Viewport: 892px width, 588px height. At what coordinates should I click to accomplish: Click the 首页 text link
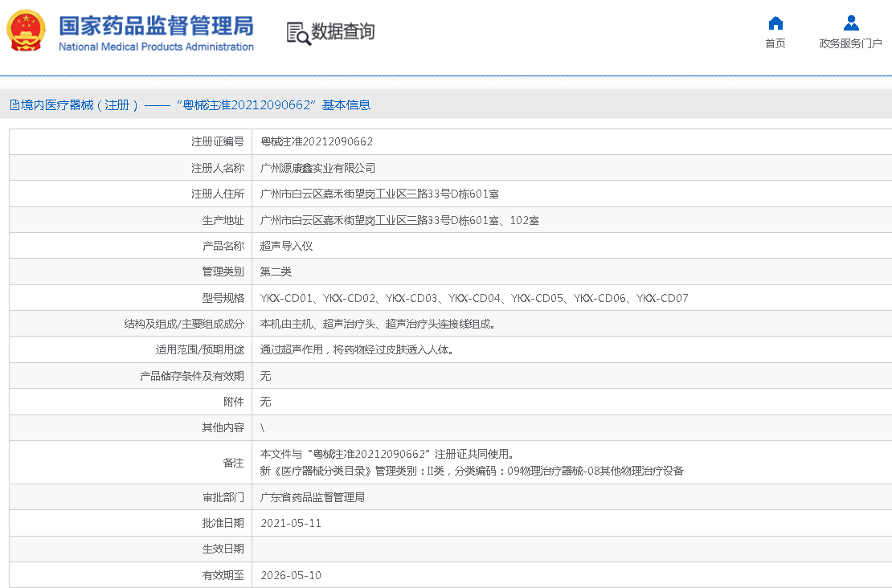pos(775,43)
